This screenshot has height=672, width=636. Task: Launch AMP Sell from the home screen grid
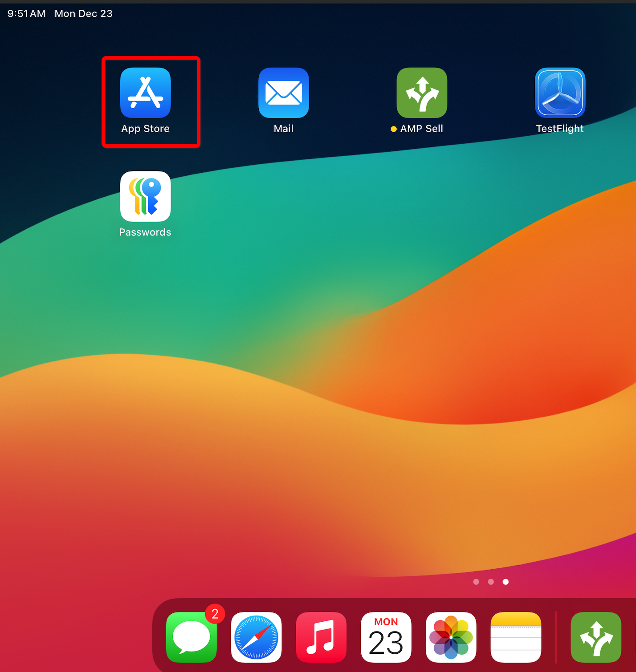(422, 93)
